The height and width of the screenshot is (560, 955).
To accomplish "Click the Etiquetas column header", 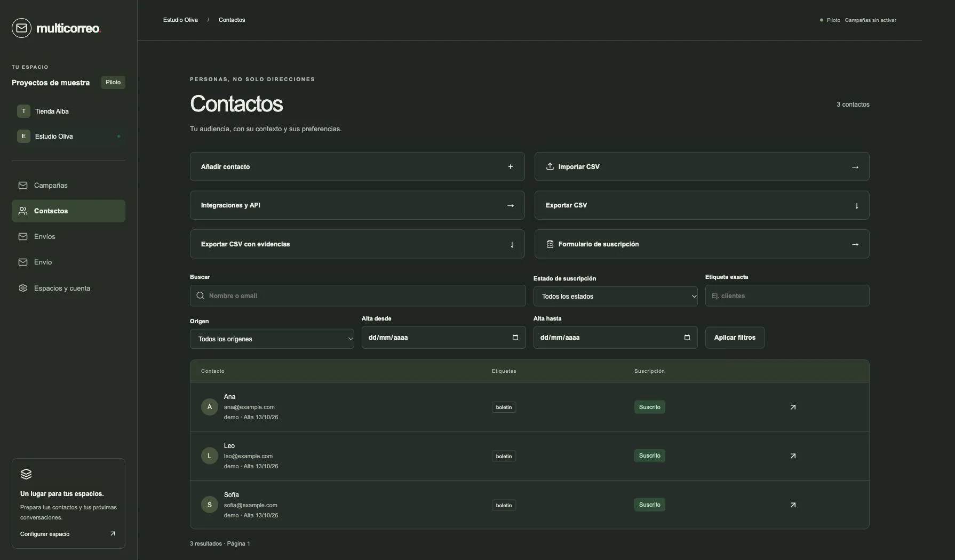I will [504, 371].
